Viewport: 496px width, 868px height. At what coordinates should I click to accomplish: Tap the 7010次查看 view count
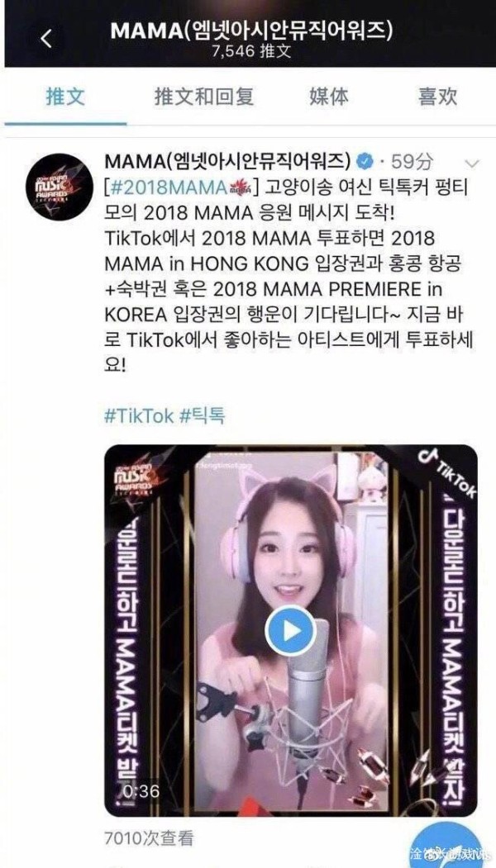click(x=149, y=838)
